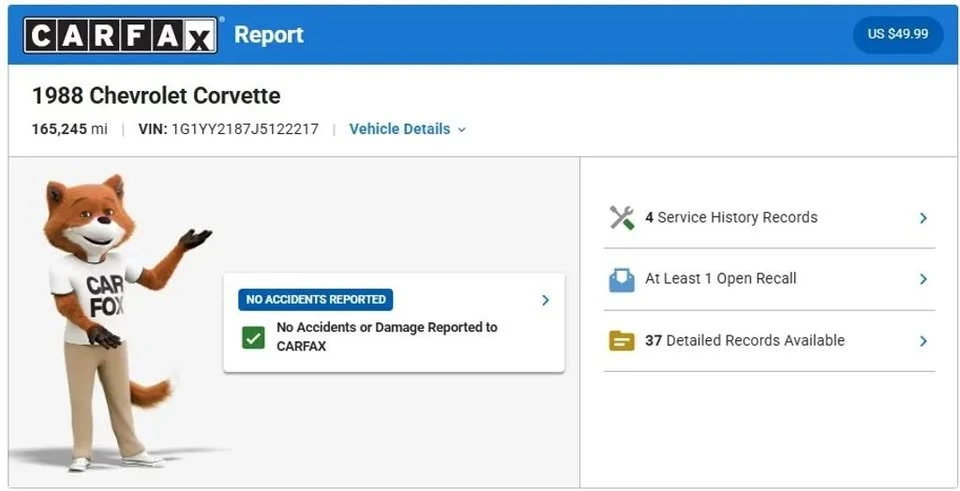Click chevron beside Open Recall row
This screenshot has height=491, width=960.
(x=923, y=279)
